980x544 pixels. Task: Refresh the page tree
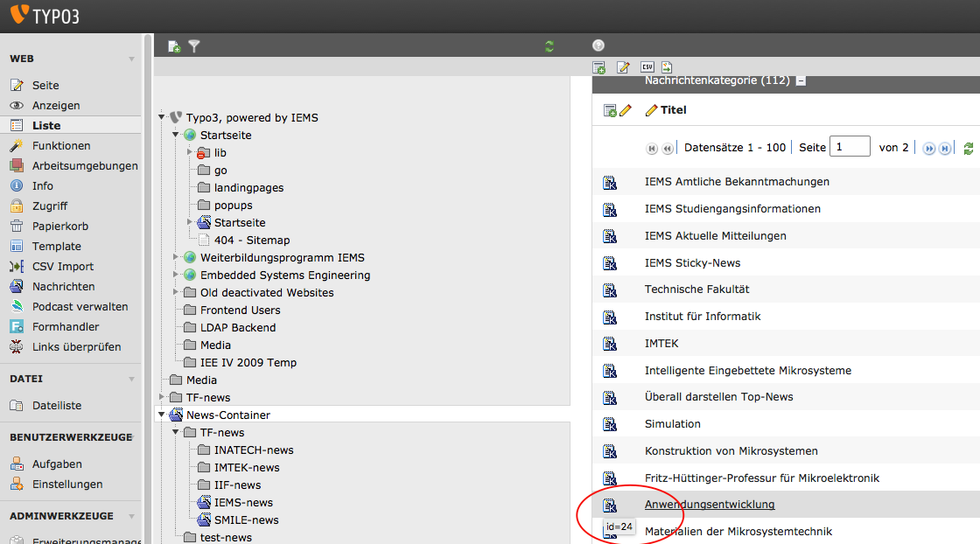tap(549, 46)
